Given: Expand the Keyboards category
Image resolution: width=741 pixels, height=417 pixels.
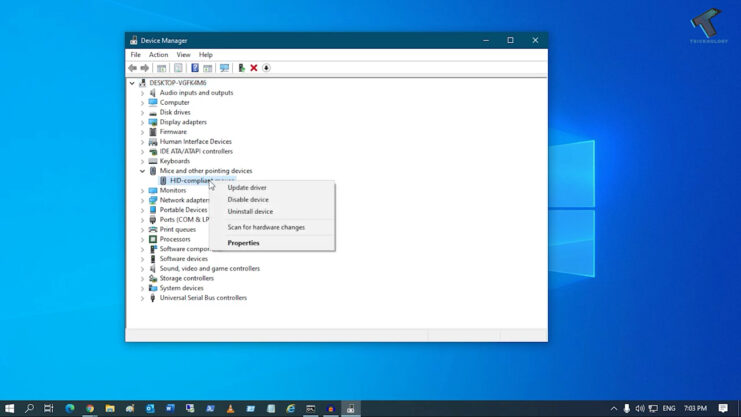Looking at the screenshot, I should pos(142,161).
